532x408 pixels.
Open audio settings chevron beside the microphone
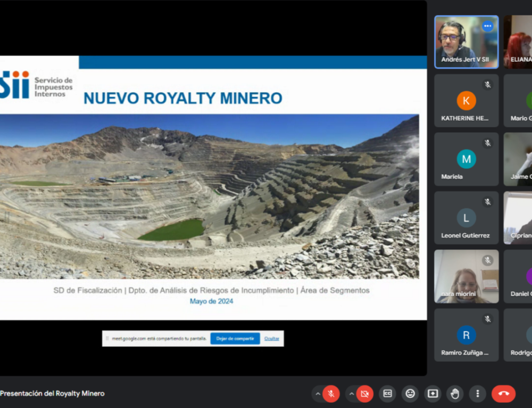point(318,394)
